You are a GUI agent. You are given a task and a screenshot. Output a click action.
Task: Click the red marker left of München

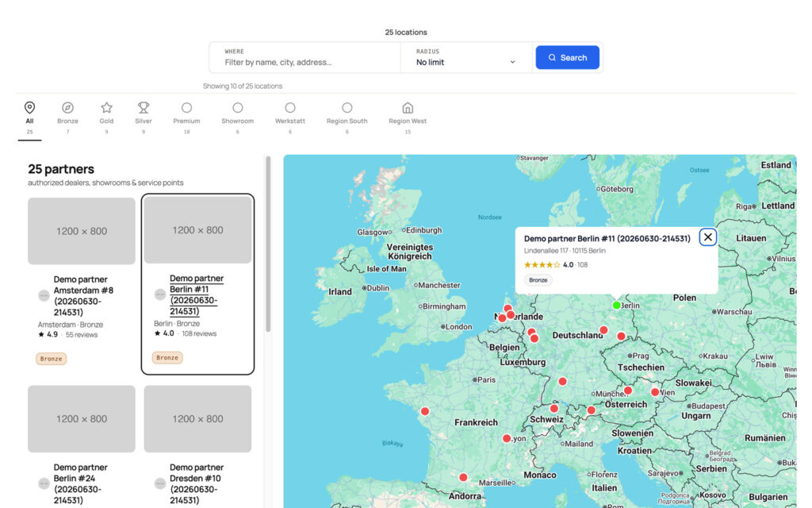point(562,382)
